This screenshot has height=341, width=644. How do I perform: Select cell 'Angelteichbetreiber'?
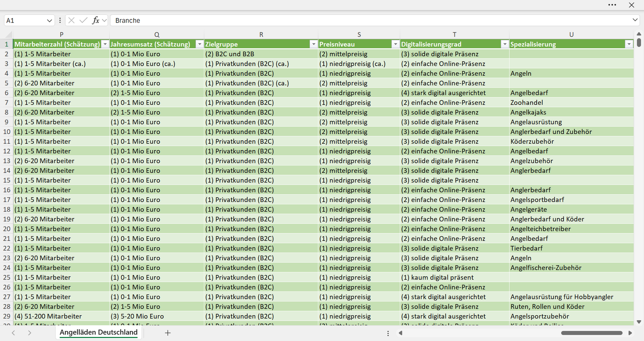571,229
